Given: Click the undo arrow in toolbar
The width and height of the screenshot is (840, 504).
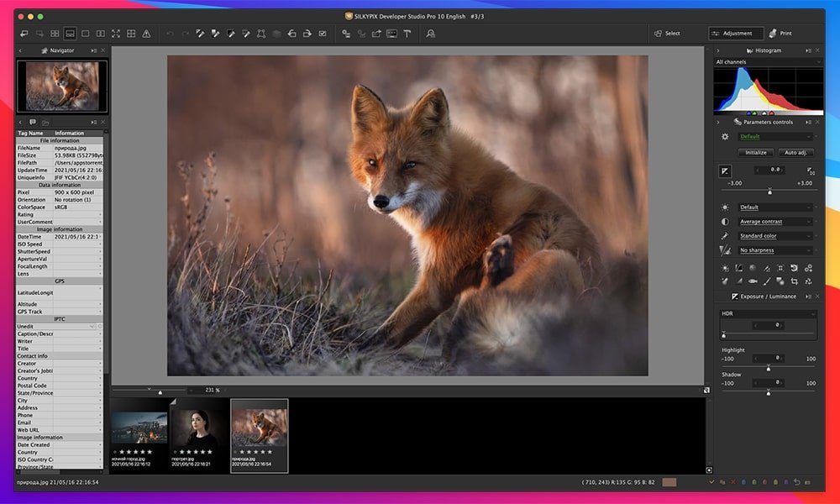Looking at the screenshot, I should click(x=169, y=34).
